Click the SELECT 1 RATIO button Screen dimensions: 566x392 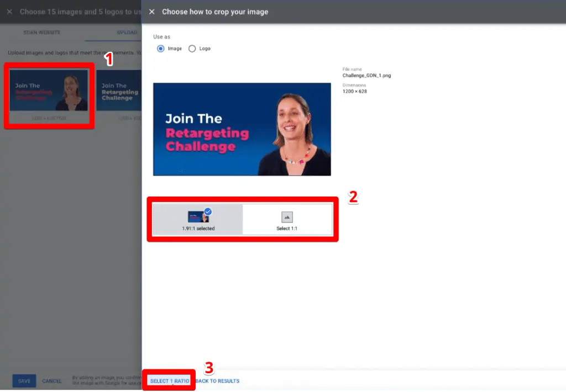pyautogui.click(x=169, y=380)
